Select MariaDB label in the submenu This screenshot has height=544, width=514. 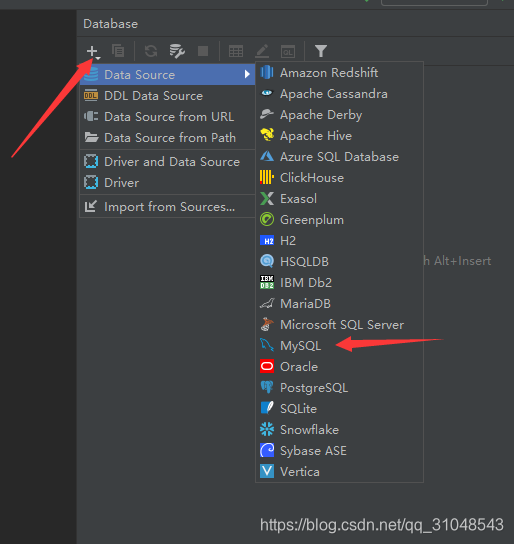(305, 304)
